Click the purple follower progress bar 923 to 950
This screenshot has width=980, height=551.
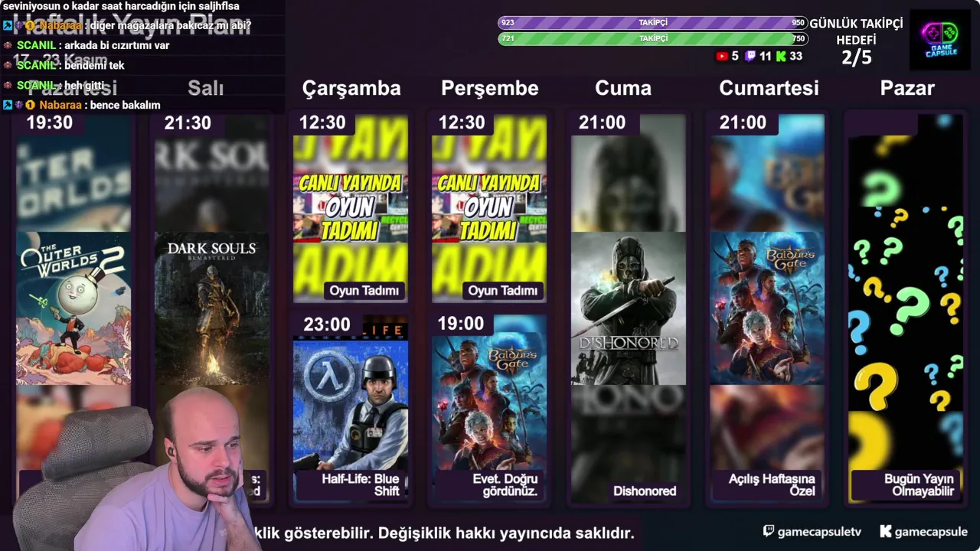[652, 23]
